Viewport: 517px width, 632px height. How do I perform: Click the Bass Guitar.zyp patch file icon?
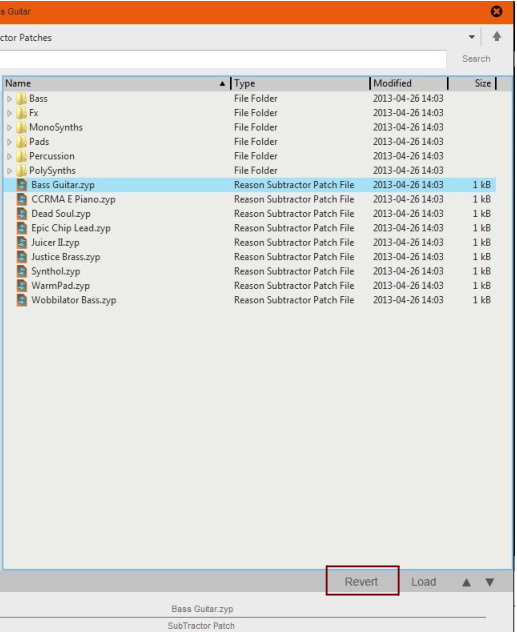click(x=22, y=185)
